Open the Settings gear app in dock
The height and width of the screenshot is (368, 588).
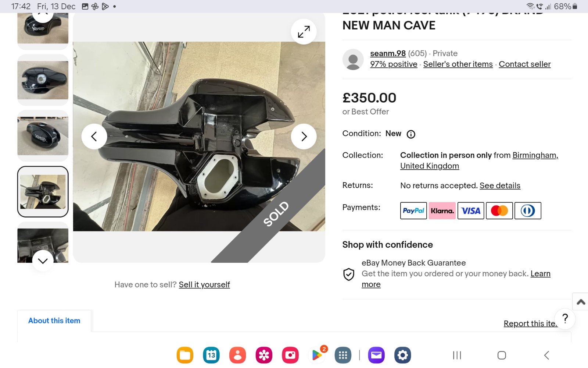(x=402, y=355)
